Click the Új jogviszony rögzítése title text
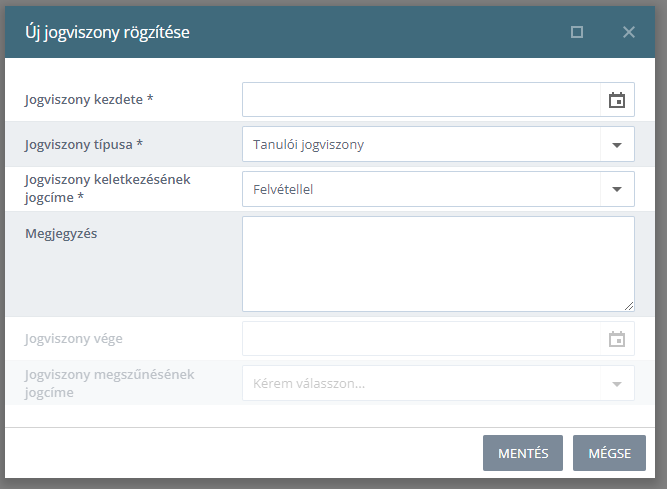Screen dimensions: 667x489 (x=107, y=32)
